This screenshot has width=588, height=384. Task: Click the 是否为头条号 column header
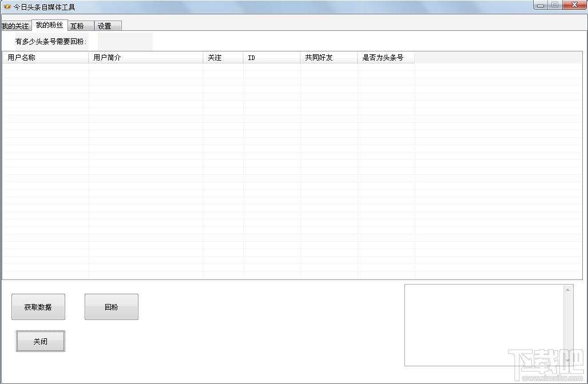(x=386, y=58)
